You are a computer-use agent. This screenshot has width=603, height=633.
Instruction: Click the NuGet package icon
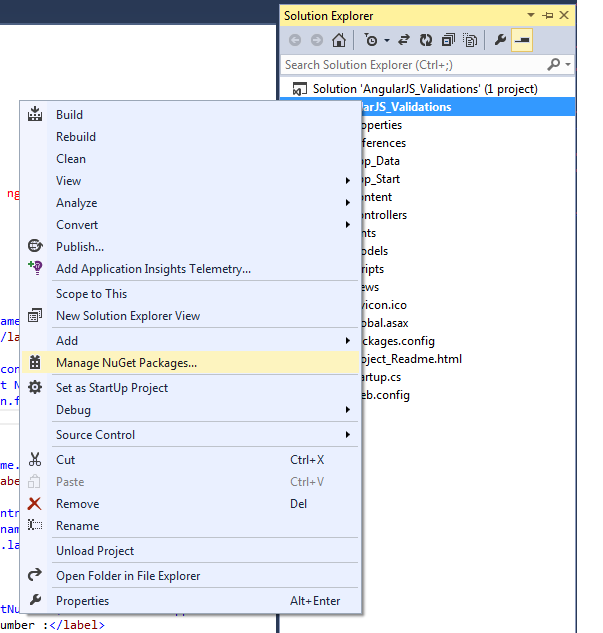click(35, 362)
